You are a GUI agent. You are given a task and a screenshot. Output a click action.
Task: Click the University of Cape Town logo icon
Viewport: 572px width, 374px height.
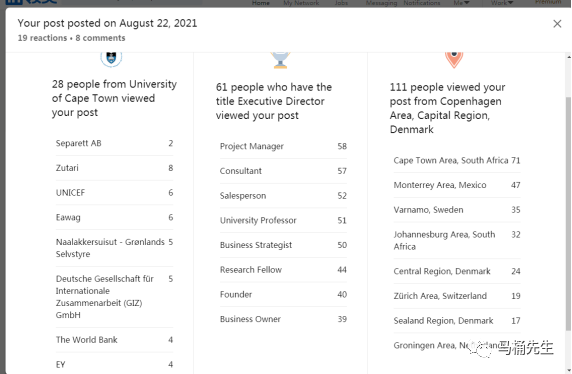pyautogui.click(x=111, y=59)
